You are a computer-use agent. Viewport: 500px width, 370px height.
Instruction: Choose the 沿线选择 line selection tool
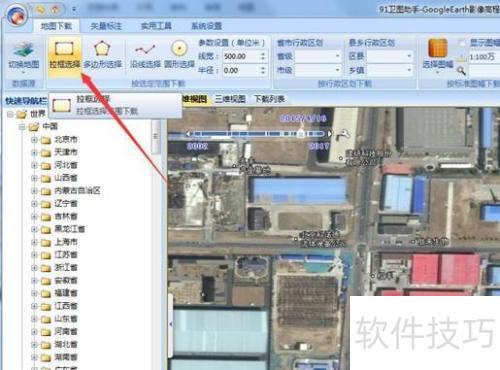(x=145, y=55)
